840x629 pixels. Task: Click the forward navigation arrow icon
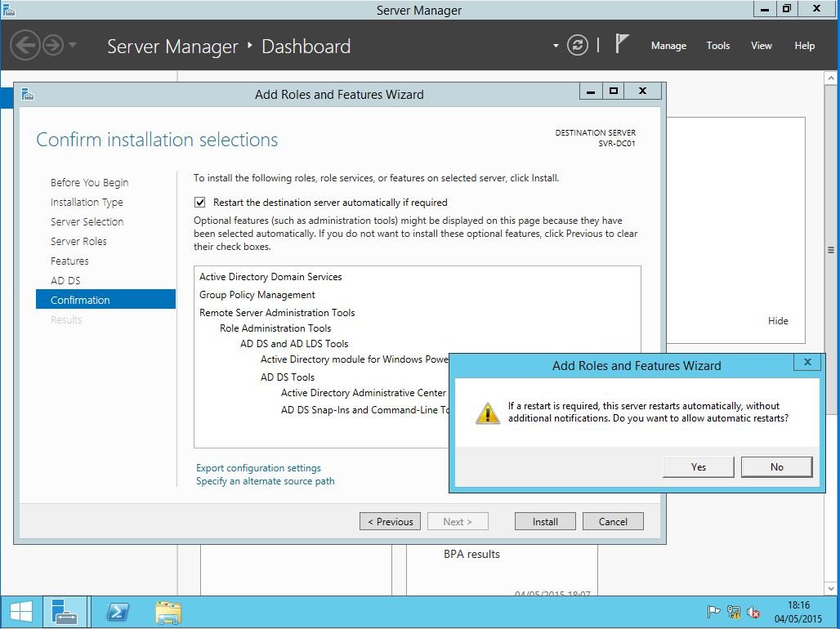click(x=53, y=45)
